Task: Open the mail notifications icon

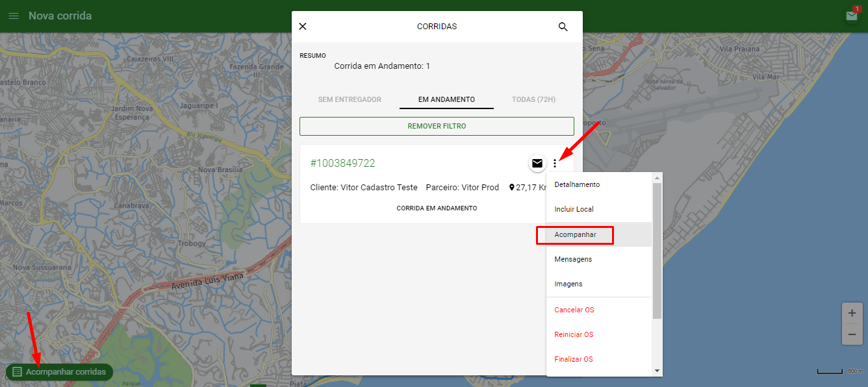Action: [851, 16]
